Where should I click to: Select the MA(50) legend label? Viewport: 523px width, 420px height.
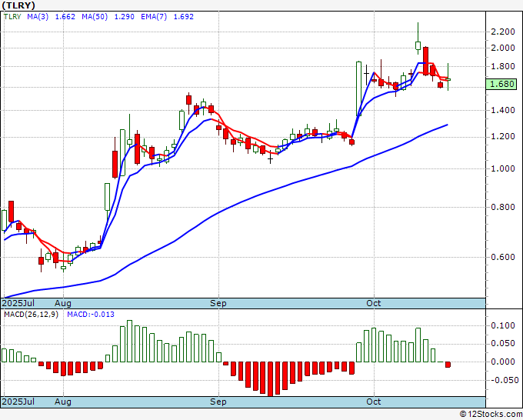click(x=95, y=17)
